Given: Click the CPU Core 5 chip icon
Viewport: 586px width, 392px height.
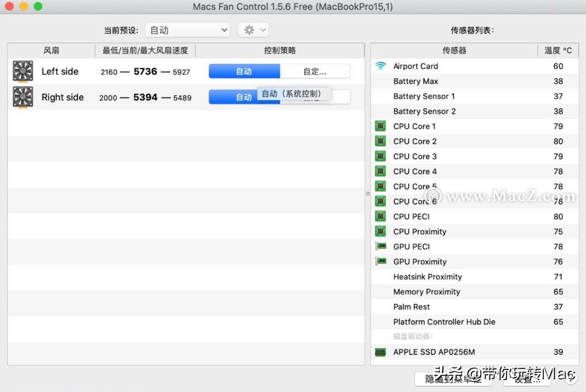Looking at the screenshot, I should click(x=380, y=187).
